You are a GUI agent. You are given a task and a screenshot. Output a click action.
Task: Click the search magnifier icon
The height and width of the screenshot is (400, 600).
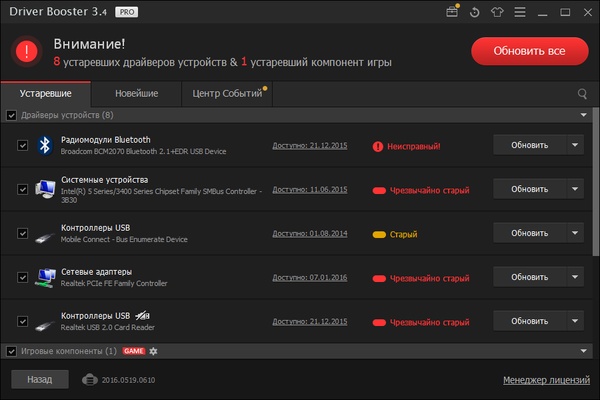click(582, 94)
